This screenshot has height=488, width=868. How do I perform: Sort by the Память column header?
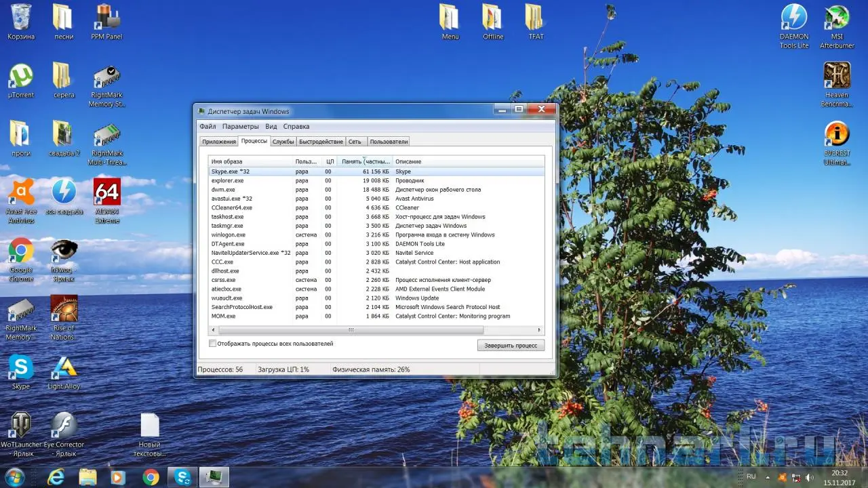point(365,161)
